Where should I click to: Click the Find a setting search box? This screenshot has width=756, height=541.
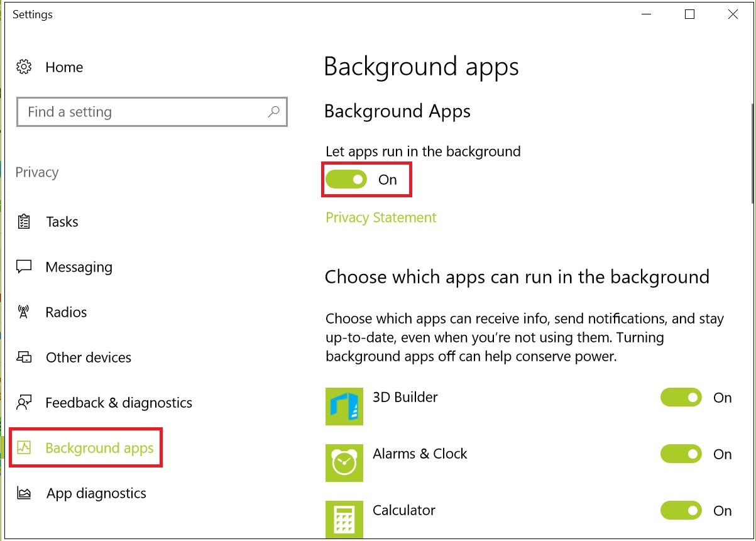pos(152,112)
